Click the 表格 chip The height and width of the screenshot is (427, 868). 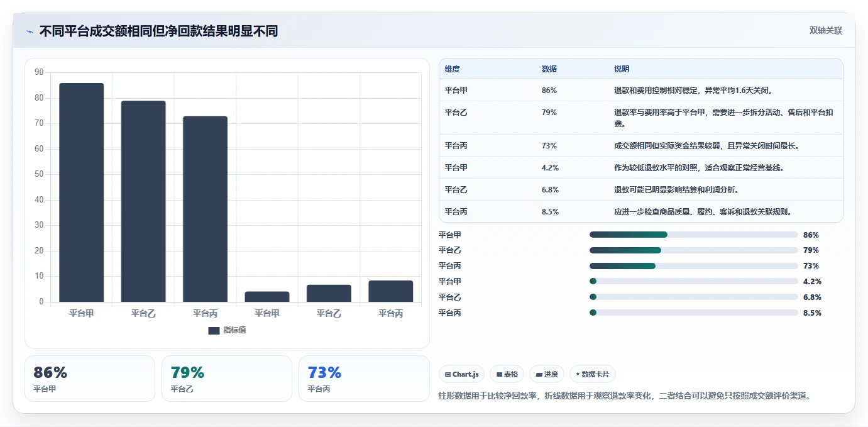(507, 374)
